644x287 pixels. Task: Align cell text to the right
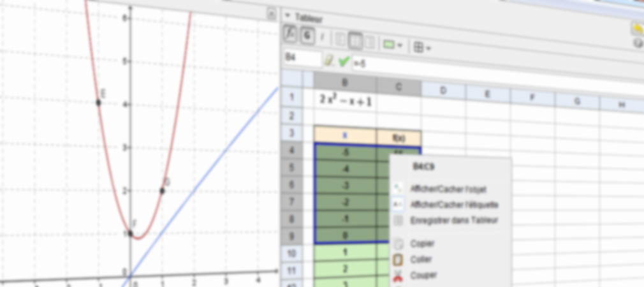point(370,42)
